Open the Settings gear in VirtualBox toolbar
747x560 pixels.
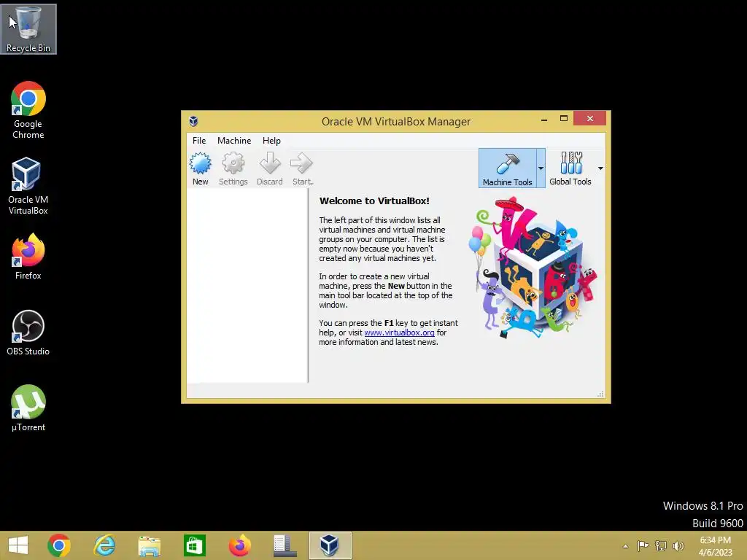(x=233, y=168)
